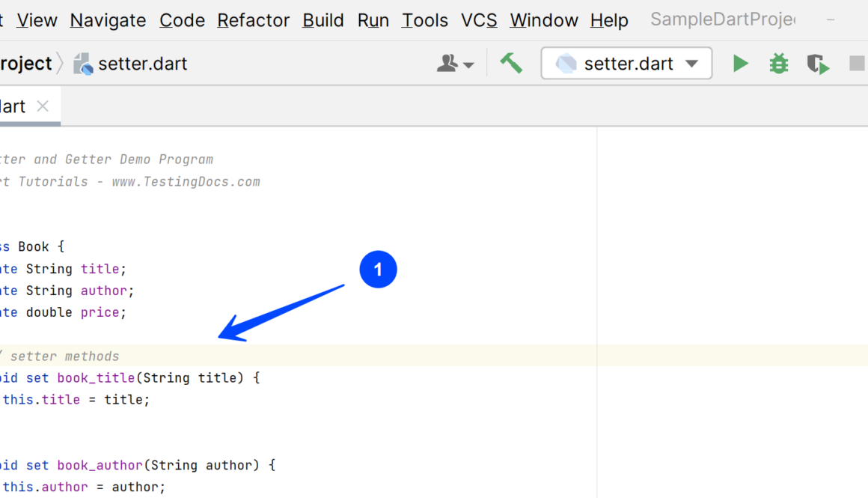Close the open dart editor tab
Screen dimensions: 868x498
tap(43, 106)
